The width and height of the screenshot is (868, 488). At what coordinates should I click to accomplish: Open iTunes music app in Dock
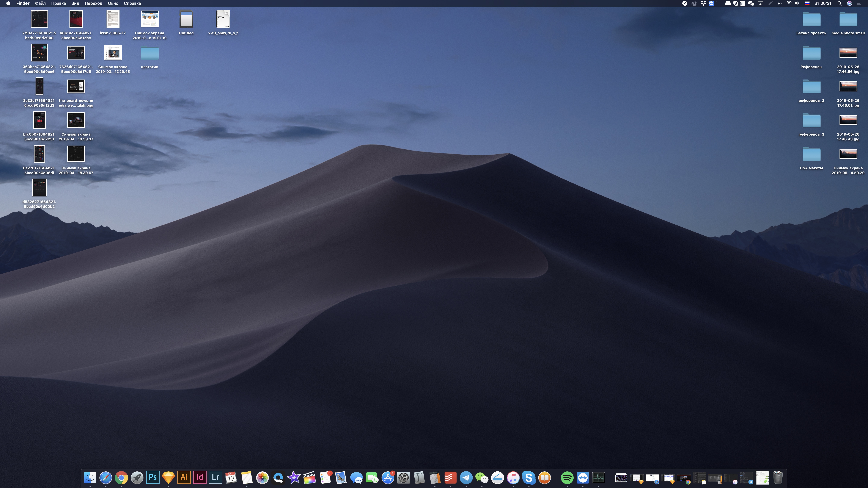pyautogui.click(x=513, y=478)
